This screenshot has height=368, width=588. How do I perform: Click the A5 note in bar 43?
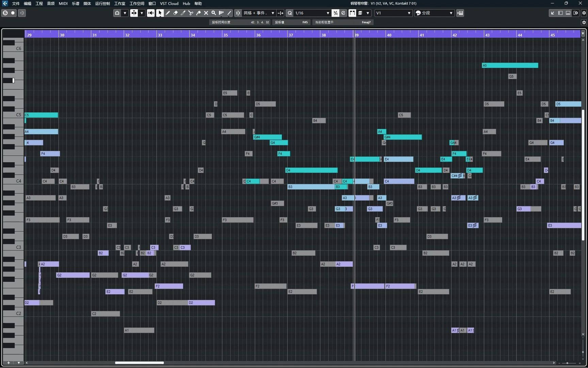(510, 65)
